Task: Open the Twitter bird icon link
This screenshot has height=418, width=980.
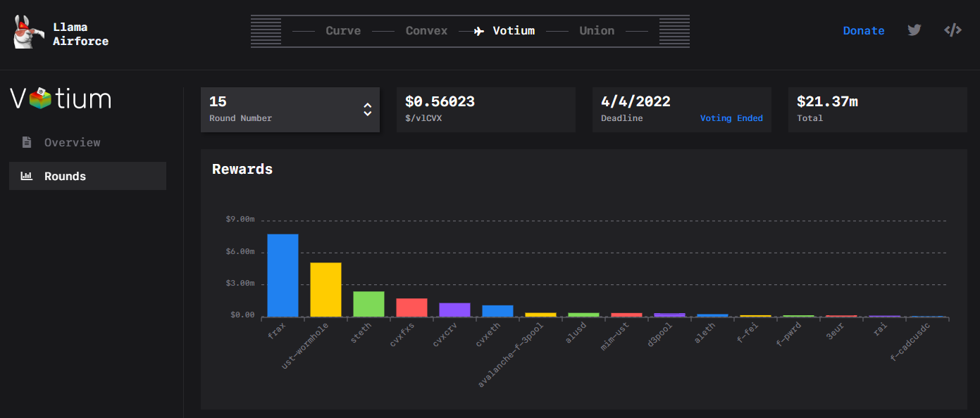Action: pos(914,30)
